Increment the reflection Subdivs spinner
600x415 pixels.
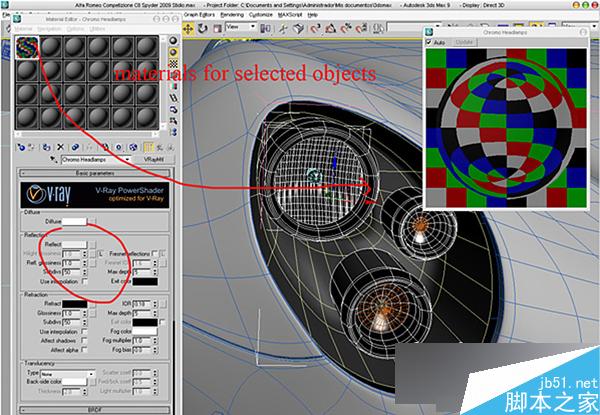pos(85,270)
